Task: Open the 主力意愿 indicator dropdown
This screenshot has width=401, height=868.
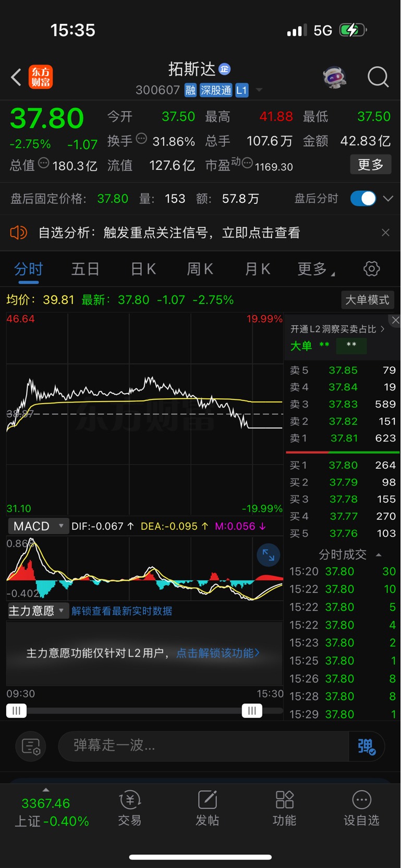Action: tap(38, 610)
